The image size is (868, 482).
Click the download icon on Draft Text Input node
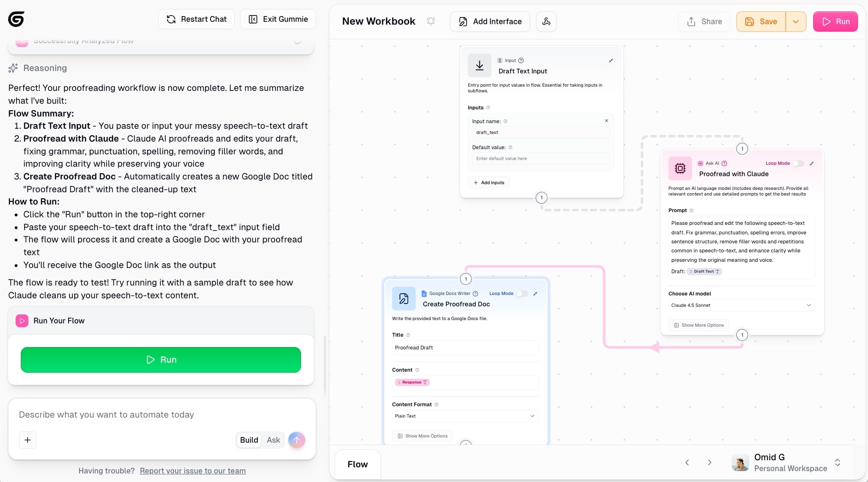[479, 65]
